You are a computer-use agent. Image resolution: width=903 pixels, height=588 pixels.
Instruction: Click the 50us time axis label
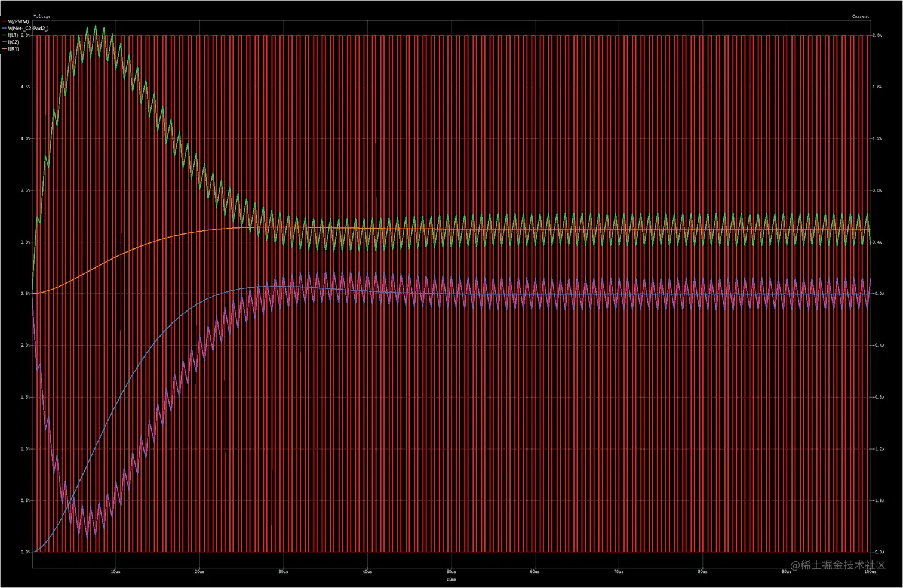tap(451, 572)
